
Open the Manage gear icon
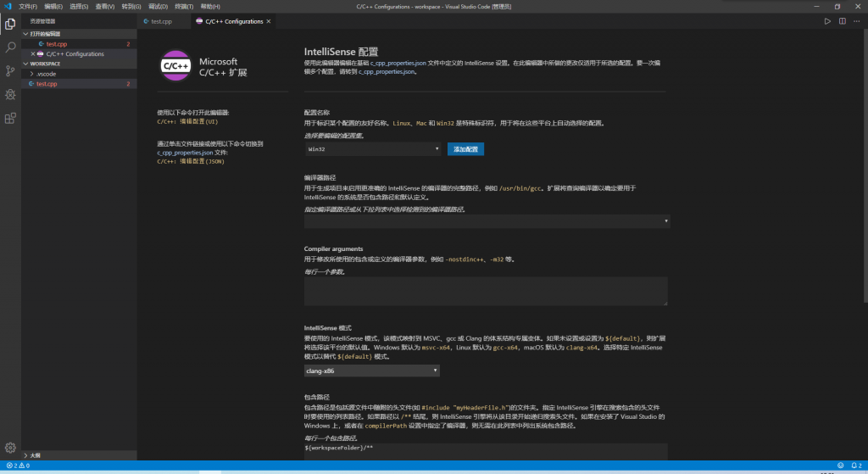point(10,448)
